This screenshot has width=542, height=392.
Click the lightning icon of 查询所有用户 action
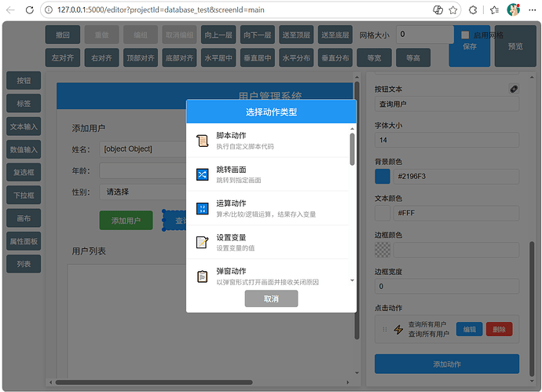tap(398, 329)
